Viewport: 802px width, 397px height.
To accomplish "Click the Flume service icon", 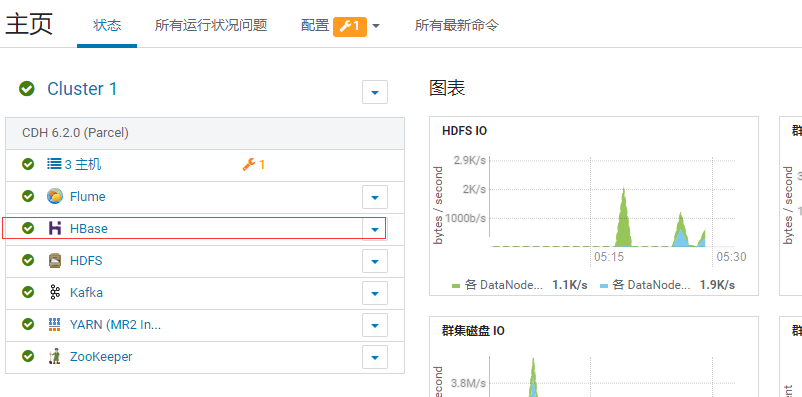I will (55, 196).
